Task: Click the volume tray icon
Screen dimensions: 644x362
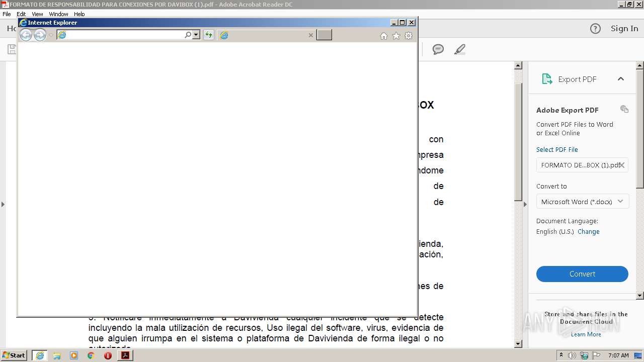Action: [572, 355]
